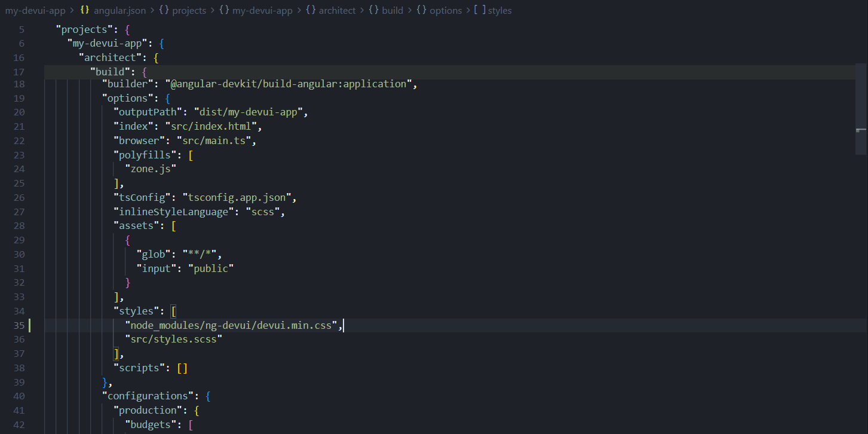Click line number 17 in the gutter
The height and width of the screenshot is (434, 868).
19,72
